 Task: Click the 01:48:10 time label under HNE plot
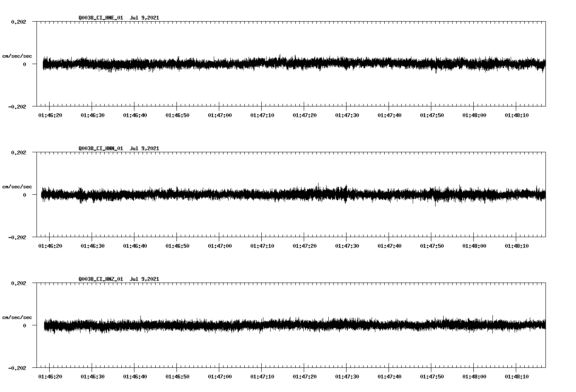click(x=517, y=115)
